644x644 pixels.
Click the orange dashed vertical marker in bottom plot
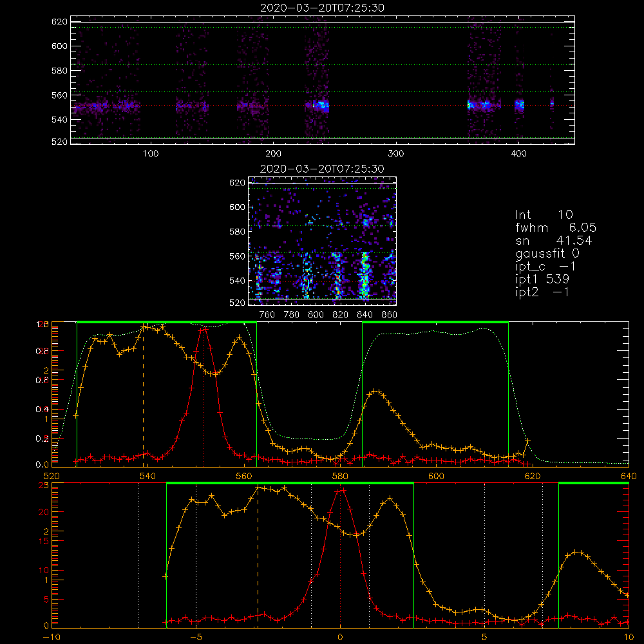258,557
